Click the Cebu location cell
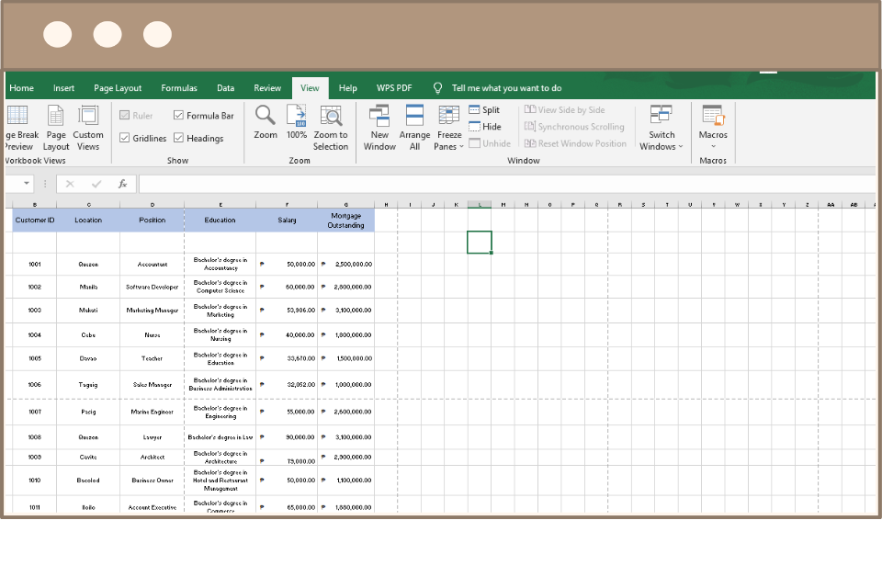 (88, 334)
